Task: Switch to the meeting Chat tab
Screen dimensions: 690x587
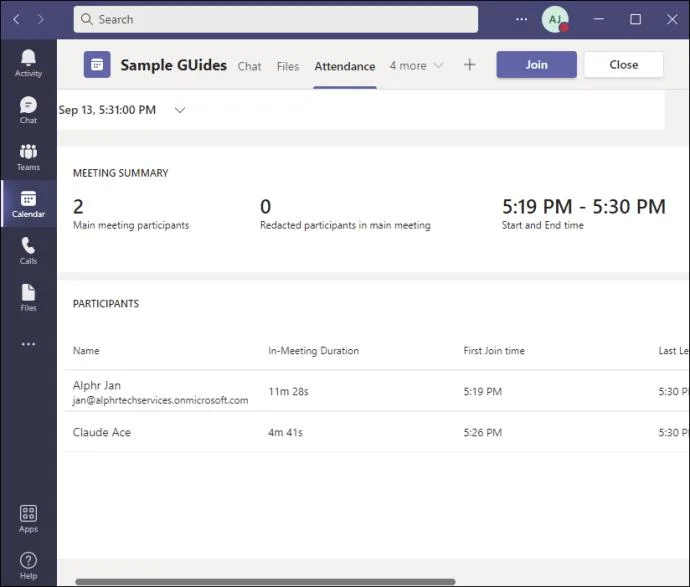Action: (x=249, y=66)
